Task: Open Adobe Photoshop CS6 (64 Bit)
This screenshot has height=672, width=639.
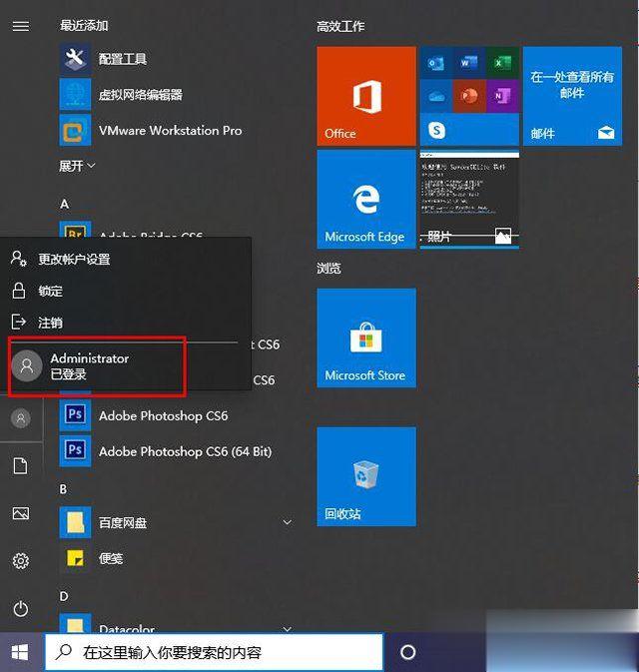Action: coord(166,451)
